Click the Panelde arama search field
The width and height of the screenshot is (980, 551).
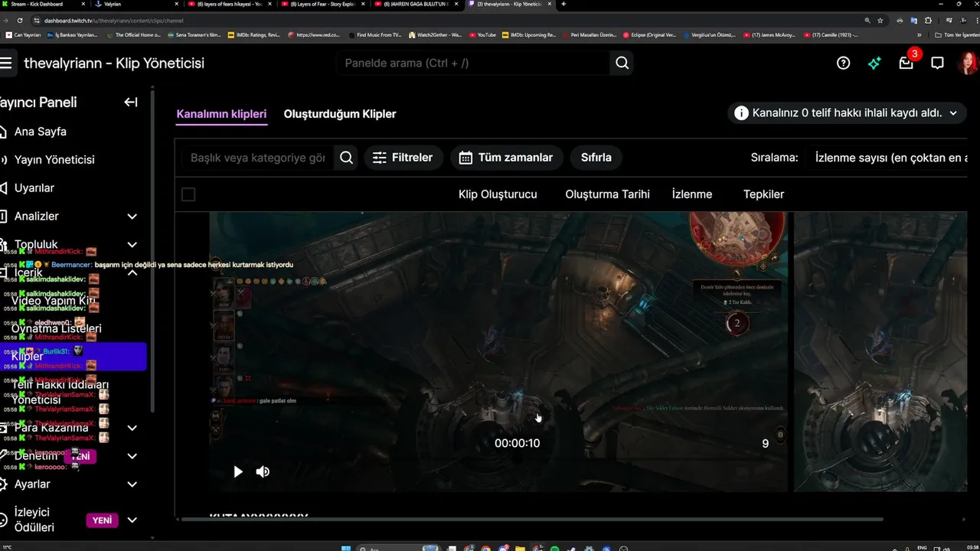point(473,63)
